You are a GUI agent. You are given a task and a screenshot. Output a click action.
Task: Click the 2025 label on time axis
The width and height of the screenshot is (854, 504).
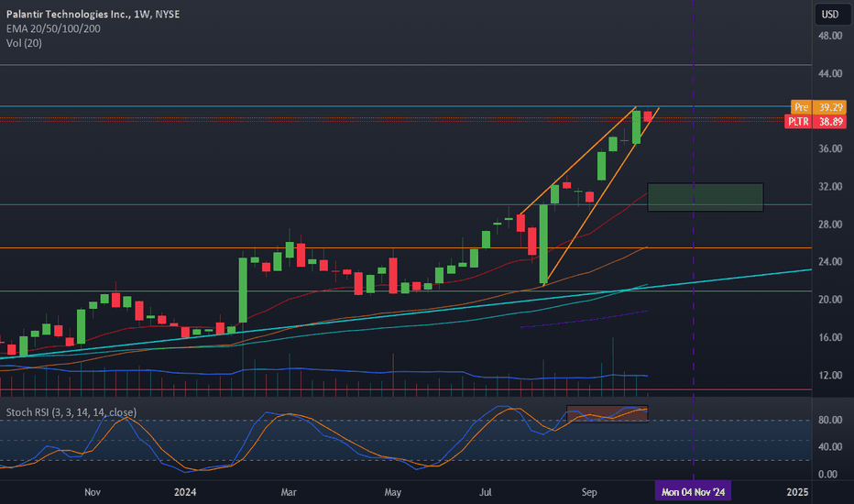coord(797,492)
